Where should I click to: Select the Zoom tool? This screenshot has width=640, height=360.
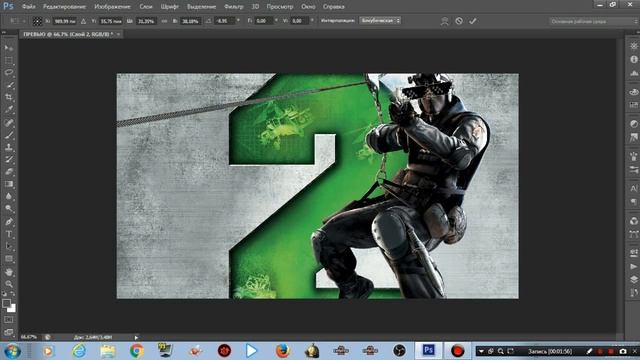[9, 284]
